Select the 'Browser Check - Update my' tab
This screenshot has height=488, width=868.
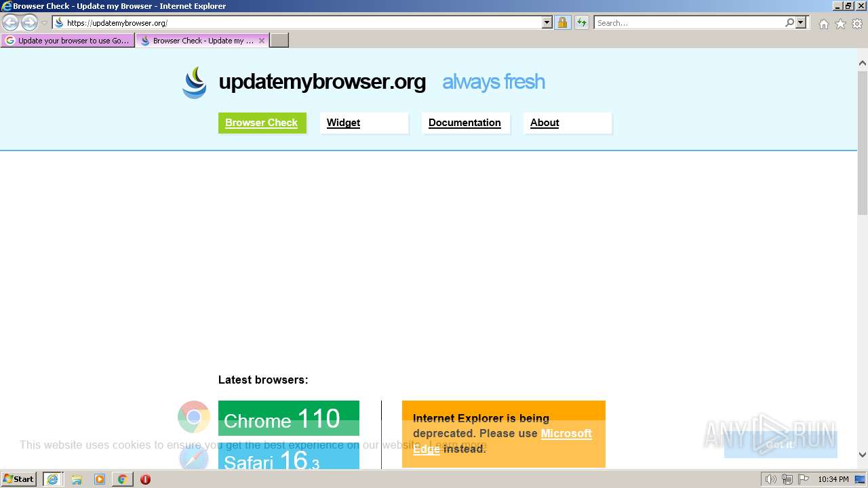tap(197, 41)
